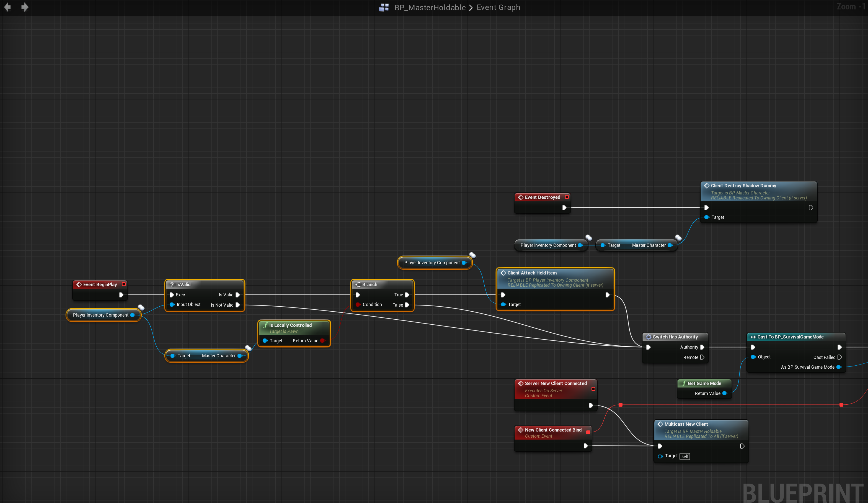Click the Is Locally Controlled function icon
This screenshot has width=868, height=503.
point(265,325)
